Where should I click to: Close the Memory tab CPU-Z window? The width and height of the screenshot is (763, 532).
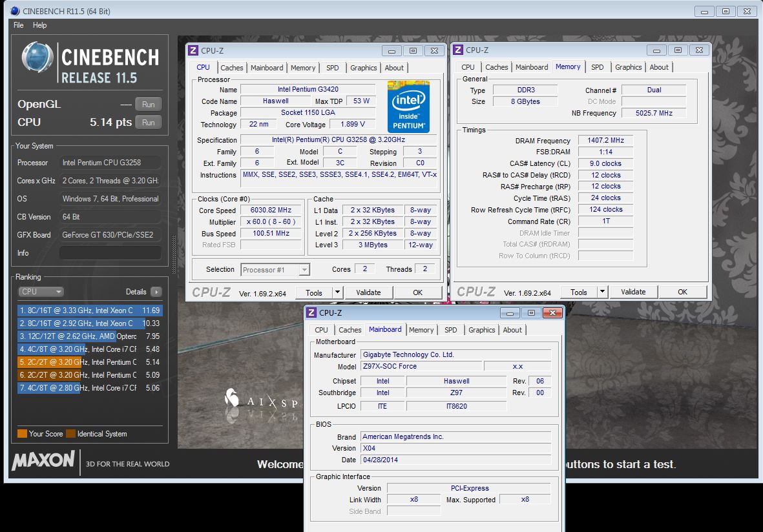click(x=699, y=50)
